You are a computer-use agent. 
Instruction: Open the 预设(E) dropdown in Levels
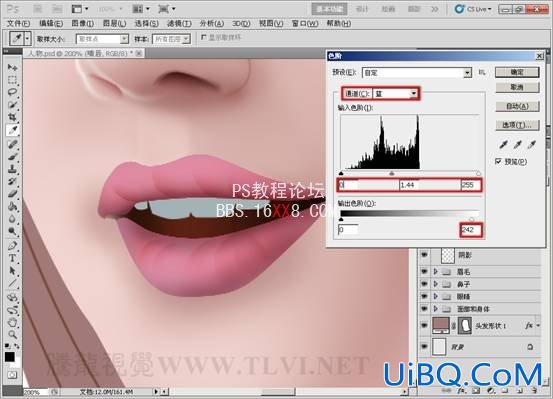click(x=417, y=73)
